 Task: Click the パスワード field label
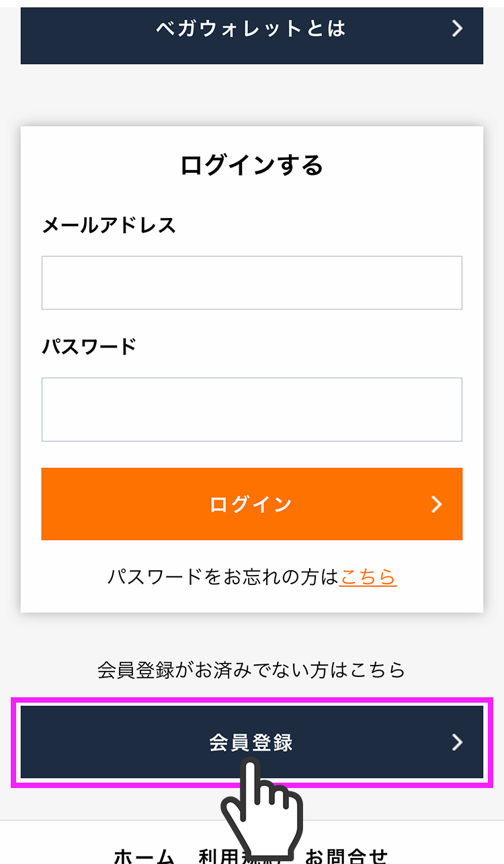(89, 347)
